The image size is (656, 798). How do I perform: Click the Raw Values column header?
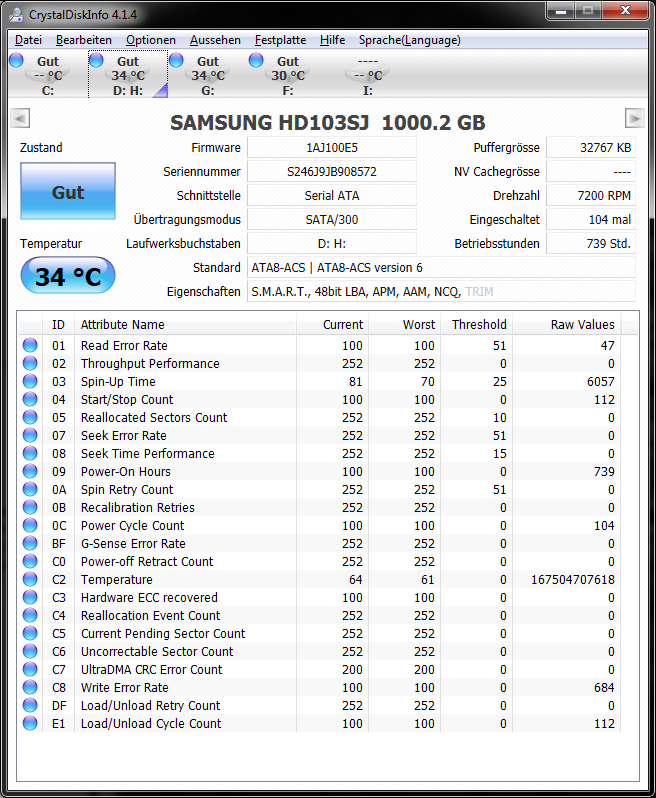(x=566, y=325)
